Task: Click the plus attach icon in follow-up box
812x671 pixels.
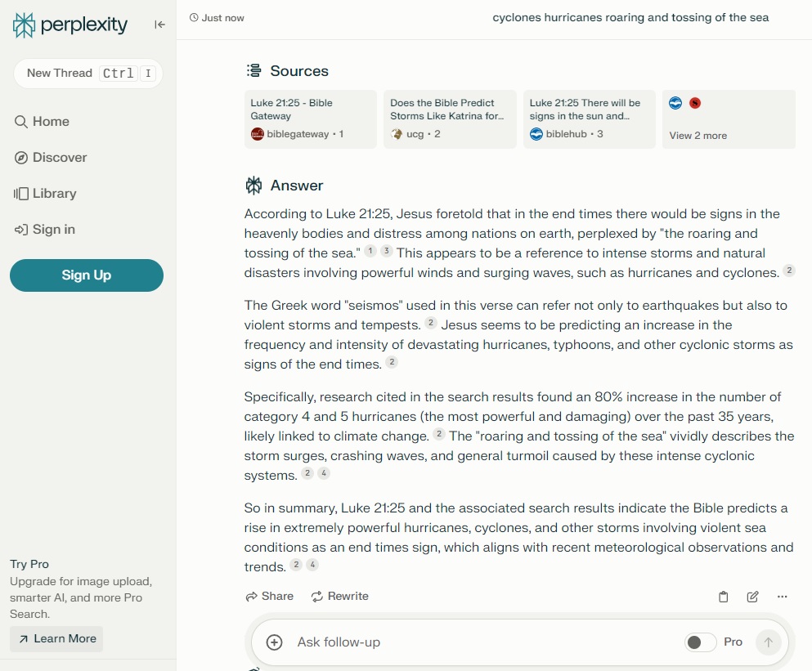Action: 275,642
